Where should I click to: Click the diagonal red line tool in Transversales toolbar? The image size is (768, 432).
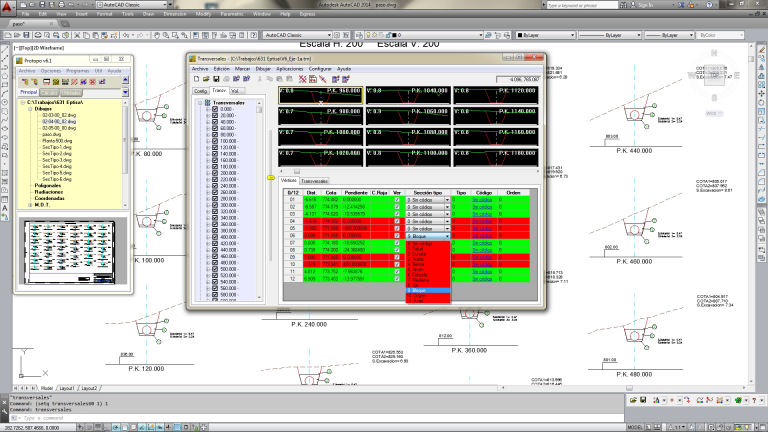point(323,79)
